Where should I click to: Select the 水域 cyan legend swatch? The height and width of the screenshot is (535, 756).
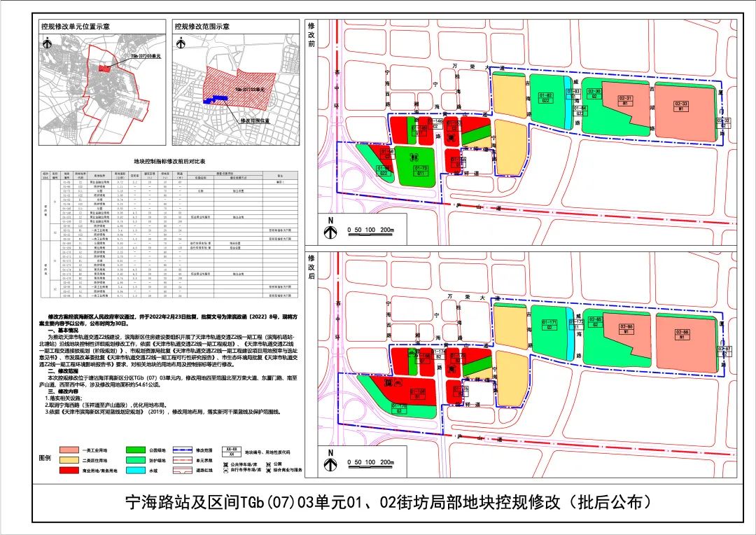[136, 470]
